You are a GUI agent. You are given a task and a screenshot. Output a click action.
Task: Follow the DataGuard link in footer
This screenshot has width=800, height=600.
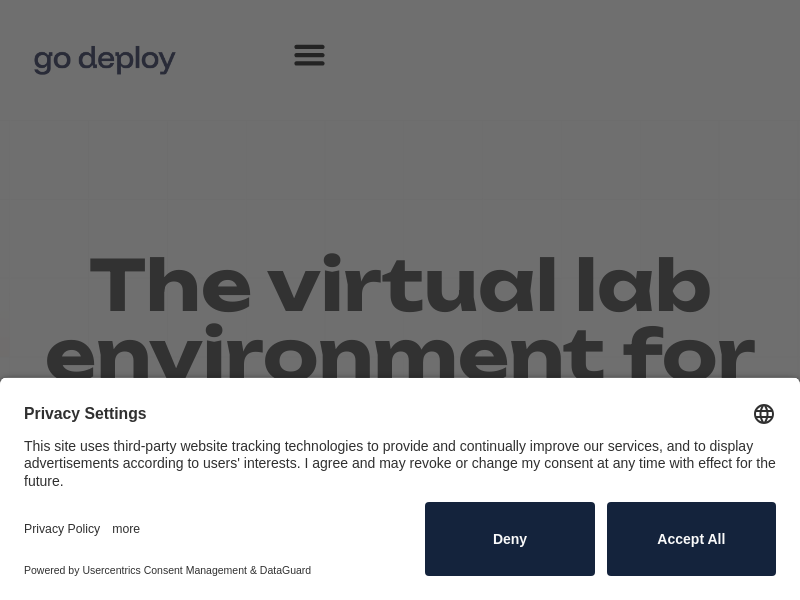click(x=285, y=570)
